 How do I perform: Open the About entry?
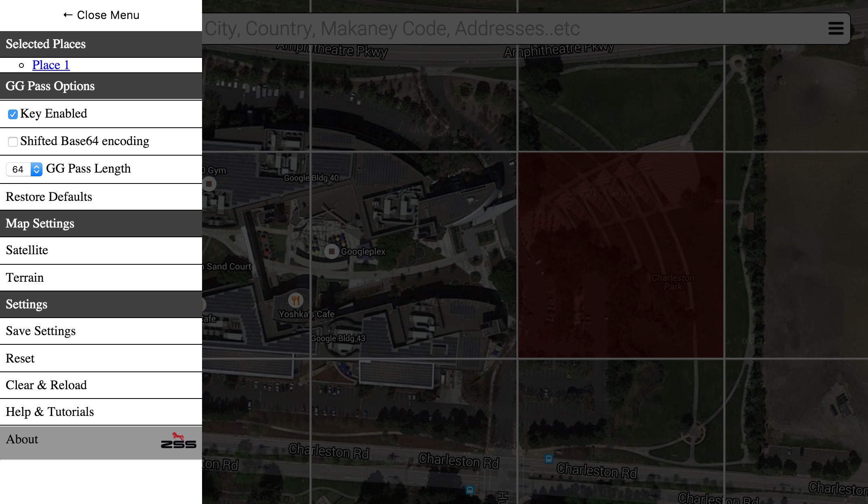click(101, 443)
